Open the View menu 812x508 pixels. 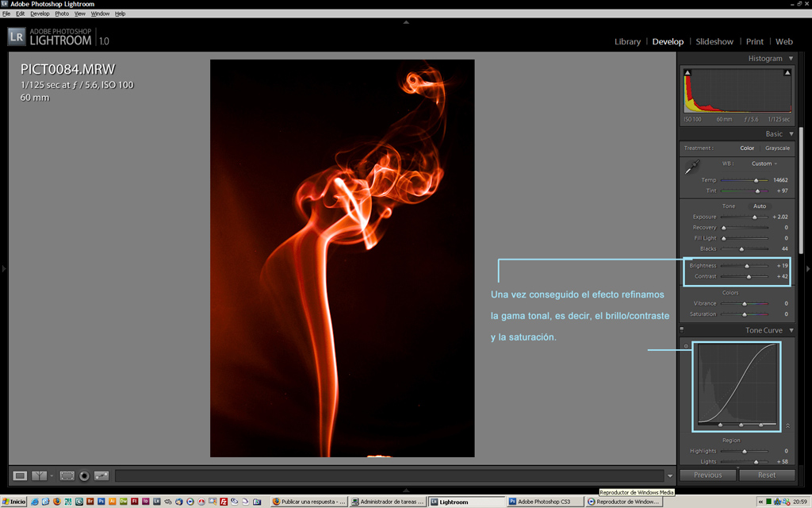pyautogui.click(x=80, y=13)
